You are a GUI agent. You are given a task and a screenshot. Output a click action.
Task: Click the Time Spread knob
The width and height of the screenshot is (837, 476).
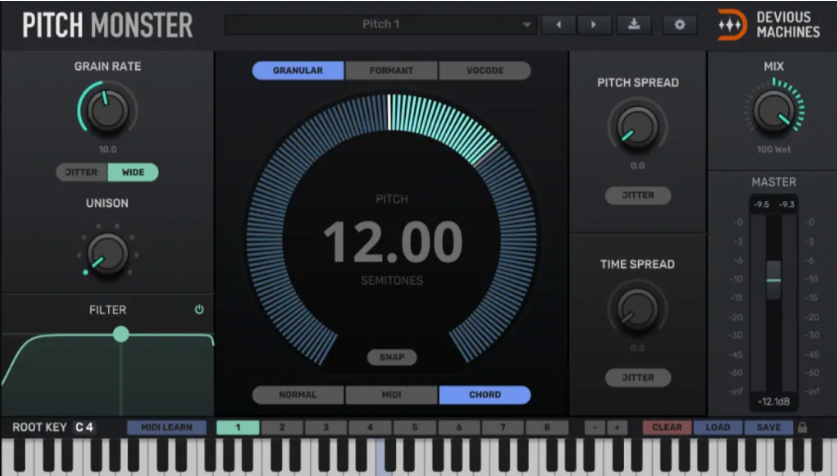[637, 309]
